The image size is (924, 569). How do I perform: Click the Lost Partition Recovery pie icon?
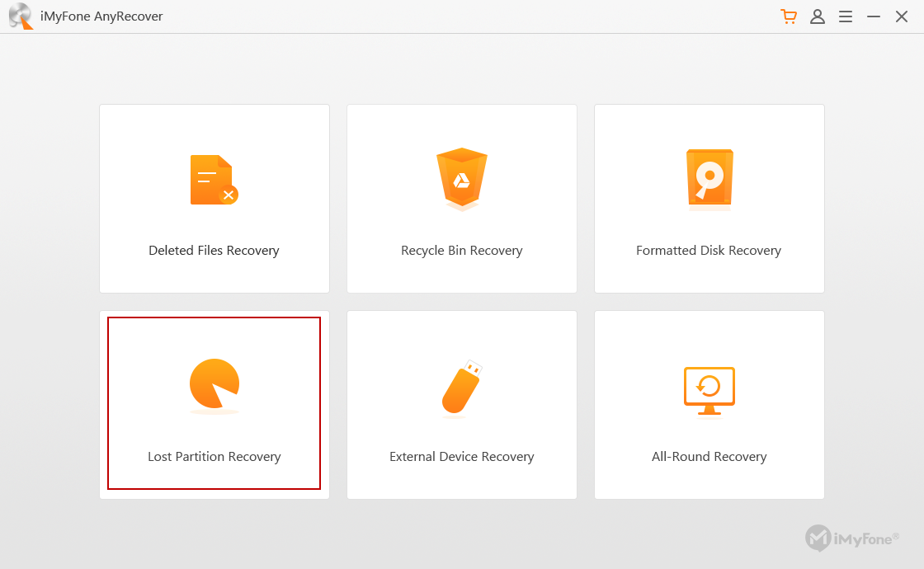[214, 386]
